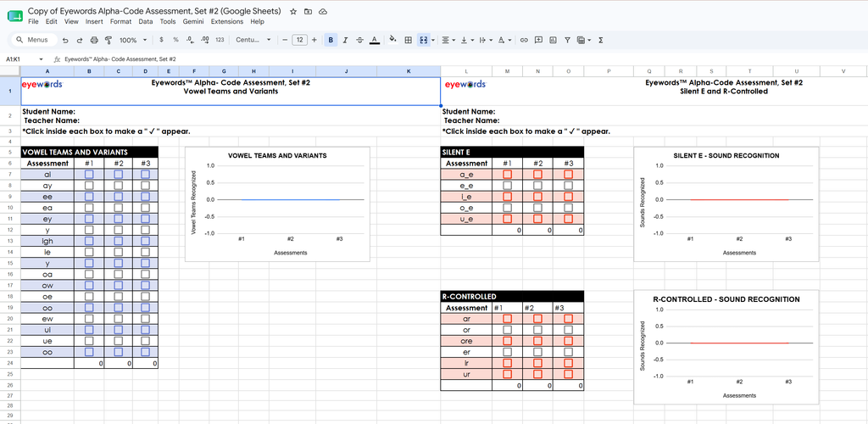Expand the name box dropdown arrow
868x424 pixels.
pos(41,59)
